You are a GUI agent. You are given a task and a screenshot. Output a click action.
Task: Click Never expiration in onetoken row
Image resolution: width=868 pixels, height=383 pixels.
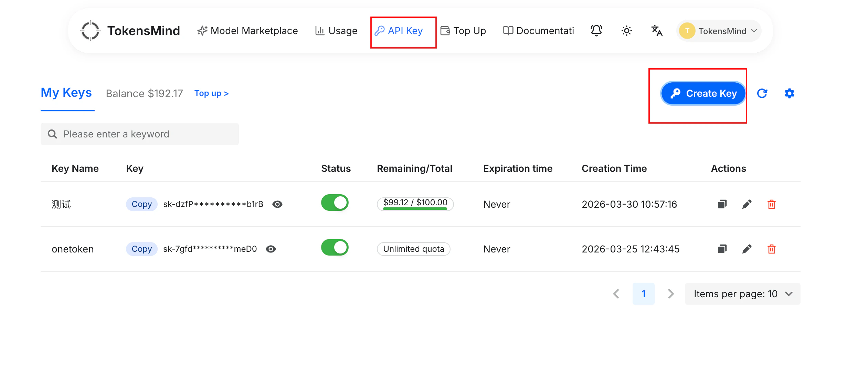click(x=497, y=249)
